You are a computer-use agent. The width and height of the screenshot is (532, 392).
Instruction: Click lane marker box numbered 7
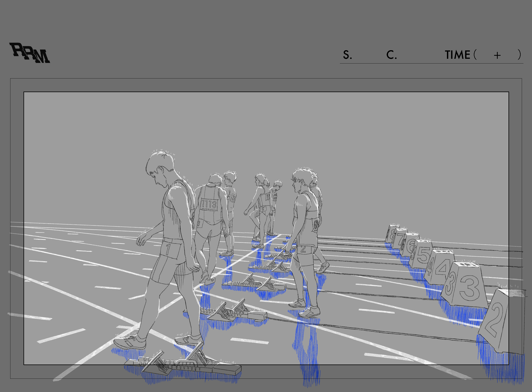pyautogui.click(x=400, y=239)
